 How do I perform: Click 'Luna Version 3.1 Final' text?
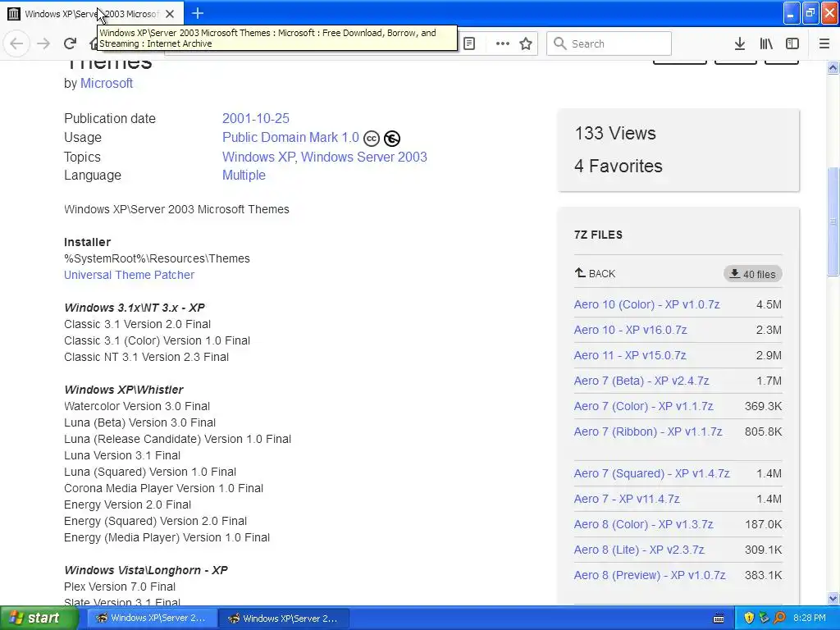pyautogui.click(x=122, y=455)
